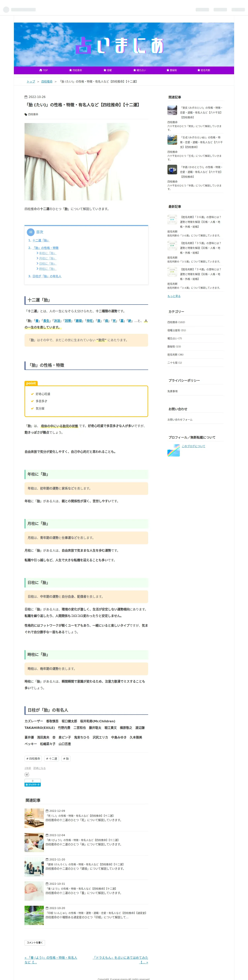
Task: Open sidebar thumbnail for 「辛酉 (かのととり)」
Action: 172,169
